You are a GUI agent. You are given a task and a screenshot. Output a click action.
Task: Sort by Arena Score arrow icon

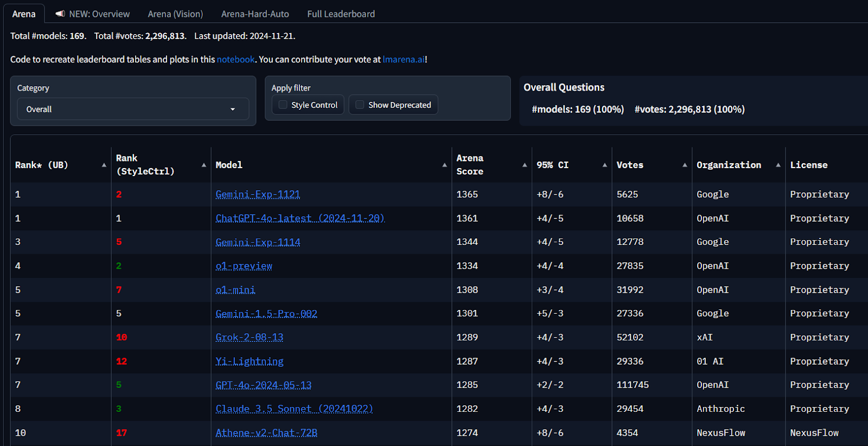click(x=525, y=165)
